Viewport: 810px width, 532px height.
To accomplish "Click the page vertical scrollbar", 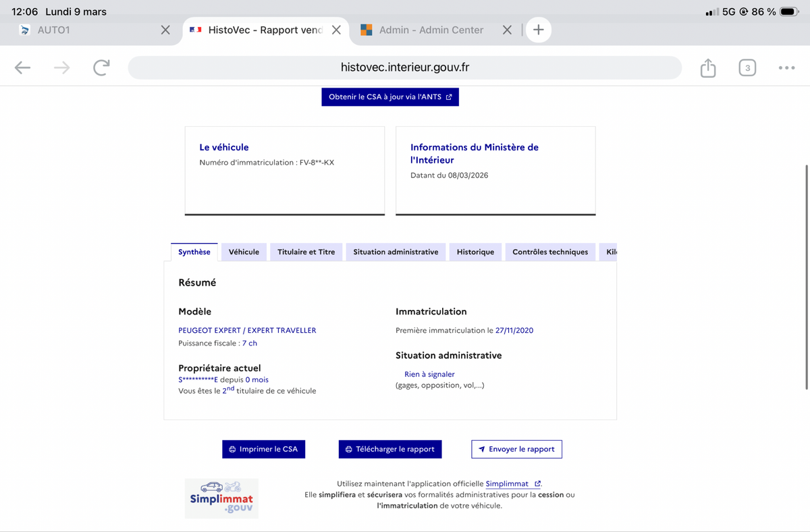I will [807, 277].
